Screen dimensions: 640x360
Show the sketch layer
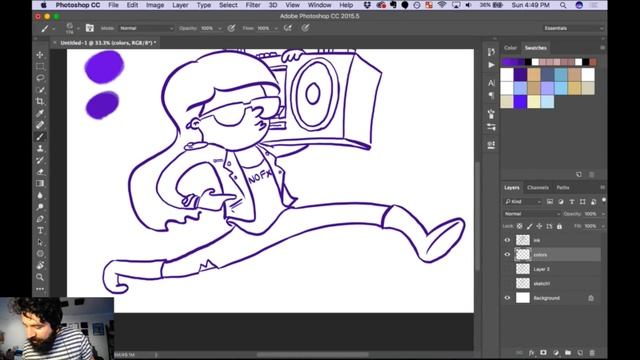(x=507, y=283)
